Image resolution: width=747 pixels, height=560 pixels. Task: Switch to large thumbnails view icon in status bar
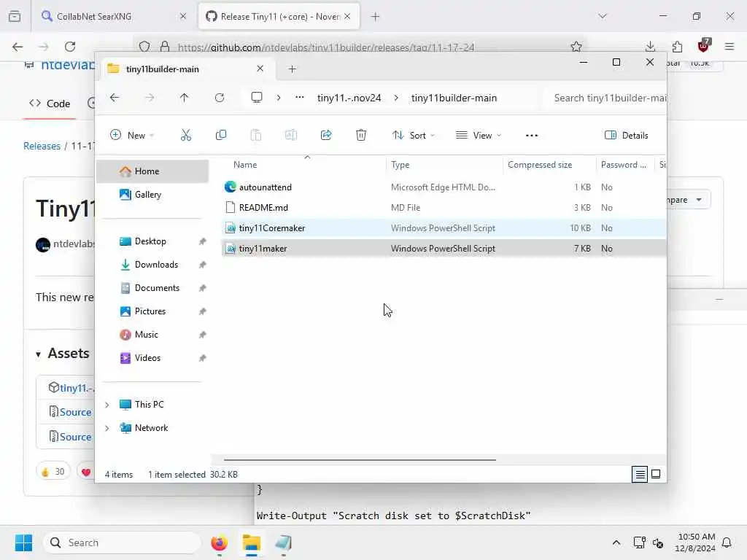pyautogui.click(x=656, y=474)
